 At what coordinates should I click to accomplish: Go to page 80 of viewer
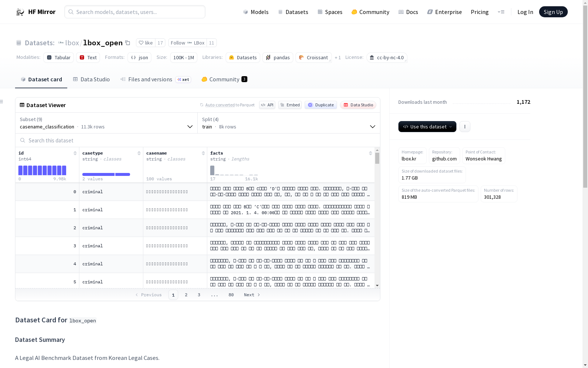231,295
